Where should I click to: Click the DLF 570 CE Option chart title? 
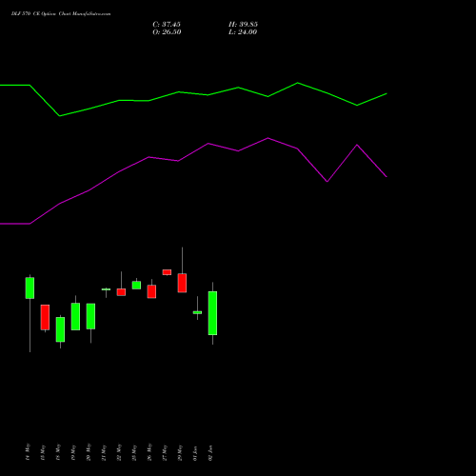click(61, 14)
